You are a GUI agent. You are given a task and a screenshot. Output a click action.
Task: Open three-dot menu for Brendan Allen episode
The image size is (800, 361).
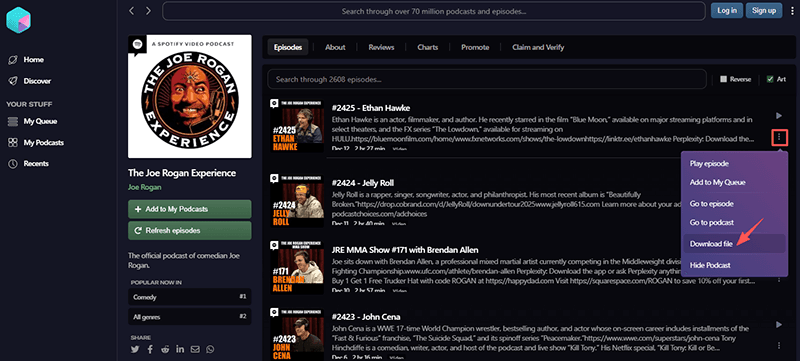point(779,279)
